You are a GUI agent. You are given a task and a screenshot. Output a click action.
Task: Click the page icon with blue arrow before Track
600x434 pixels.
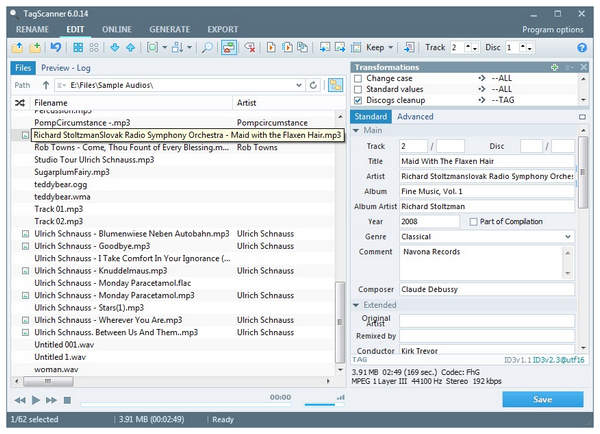point(409,47)
